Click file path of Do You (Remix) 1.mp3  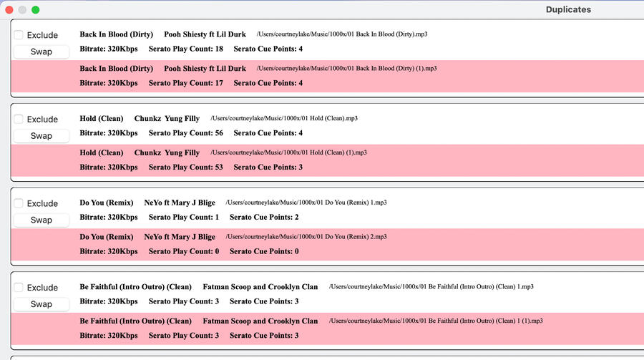(x=306, y=203)
